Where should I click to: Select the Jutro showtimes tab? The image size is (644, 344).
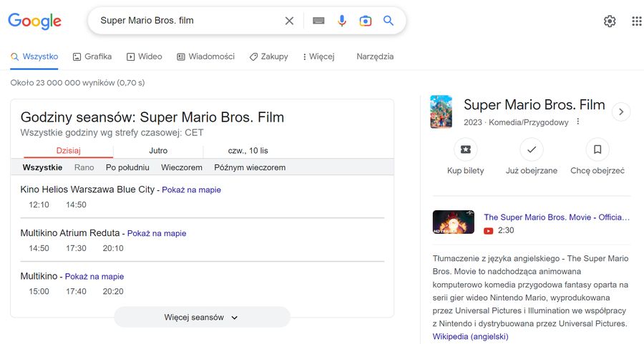click(158, 151)
